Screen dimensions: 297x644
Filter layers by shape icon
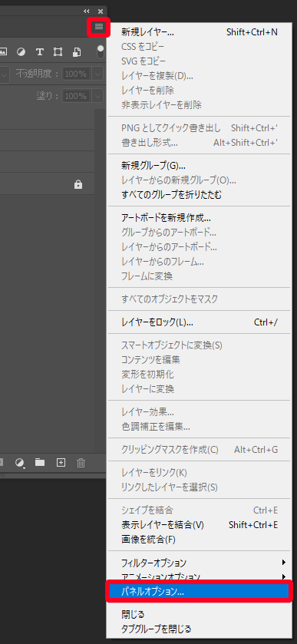pyautogui.click(x=58, y=51)
